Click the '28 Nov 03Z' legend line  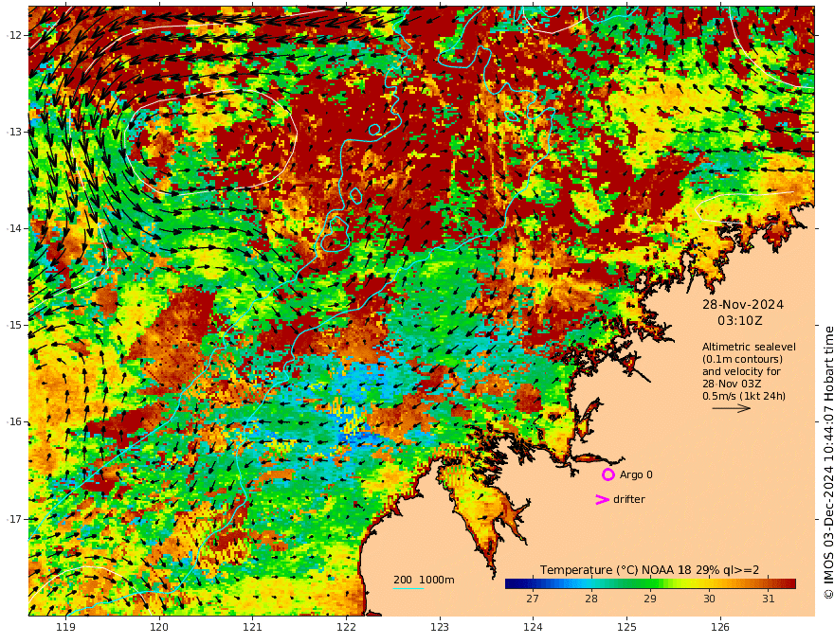tap(732, 384)
